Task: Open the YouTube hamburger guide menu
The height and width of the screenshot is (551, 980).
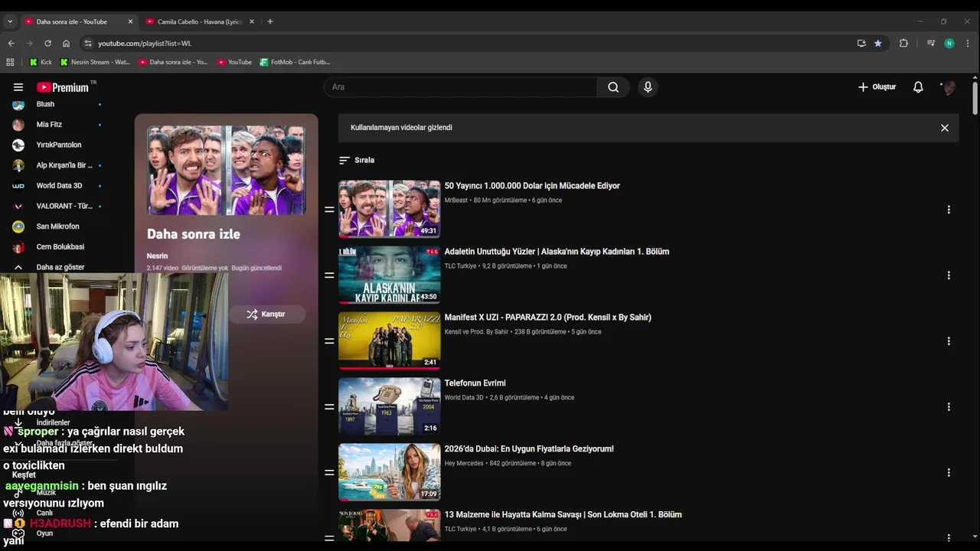Action: (18, 87)
